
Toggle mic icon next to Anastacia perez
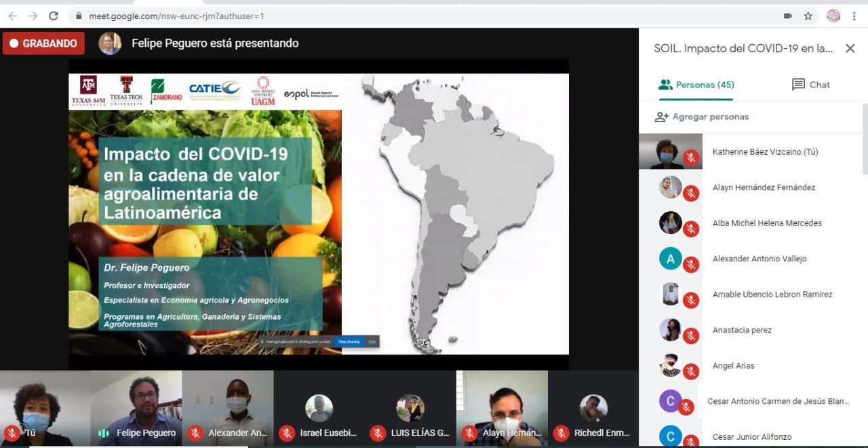(691, 335)
